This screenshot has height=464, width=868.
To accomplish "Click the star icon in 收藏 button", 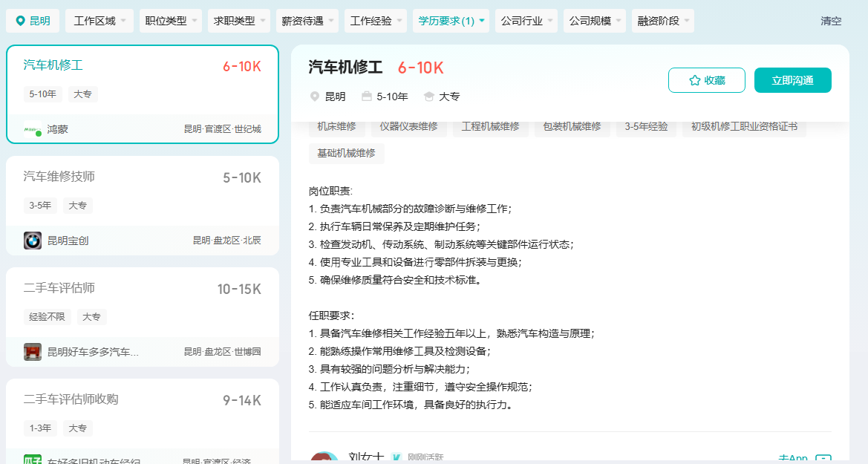I will point(695,80).
